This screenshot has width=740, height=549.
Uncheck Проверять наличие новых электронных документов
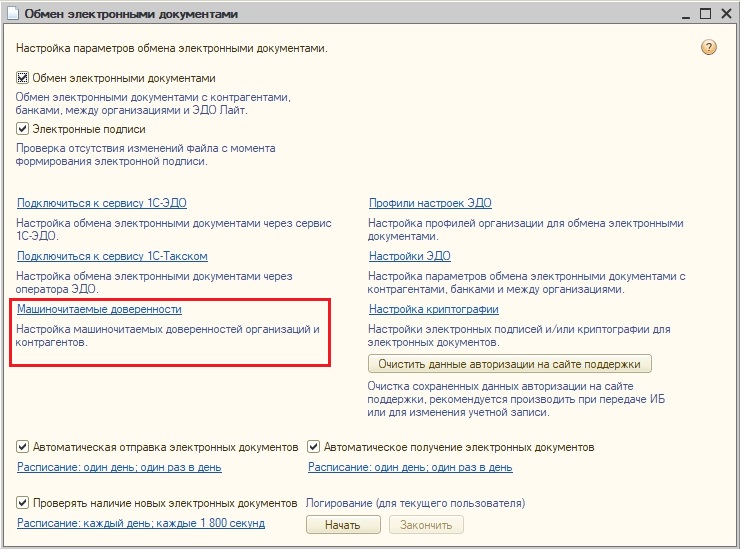(22, 503)
